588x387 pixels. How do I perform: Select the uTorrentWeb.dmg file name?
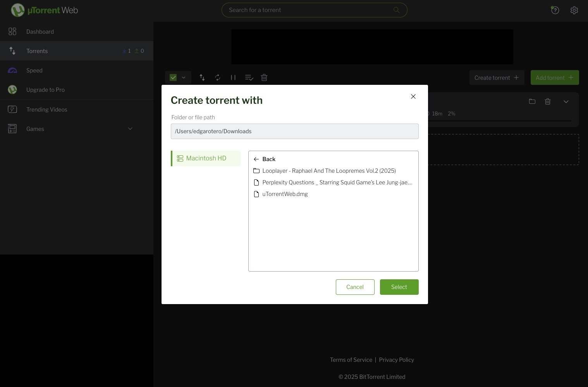[x=285, y=194]
